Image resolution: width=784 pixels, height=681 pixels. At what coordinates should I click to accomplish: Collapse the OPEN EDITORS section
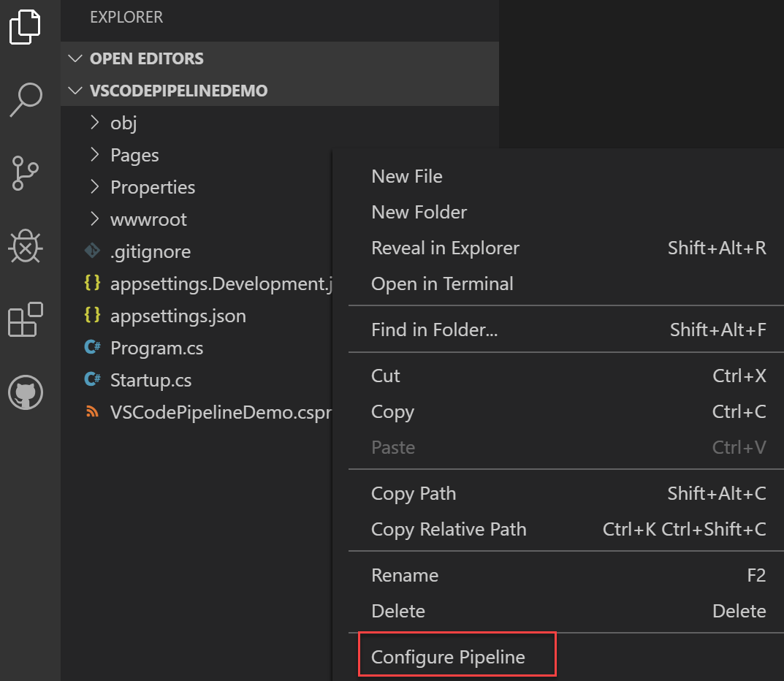76,58
